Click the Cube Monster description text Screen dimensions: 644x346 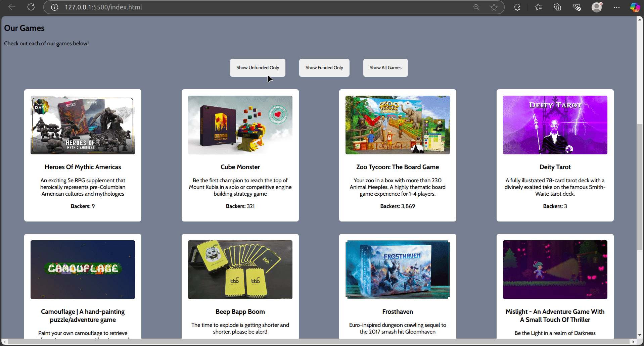[240, 187]
